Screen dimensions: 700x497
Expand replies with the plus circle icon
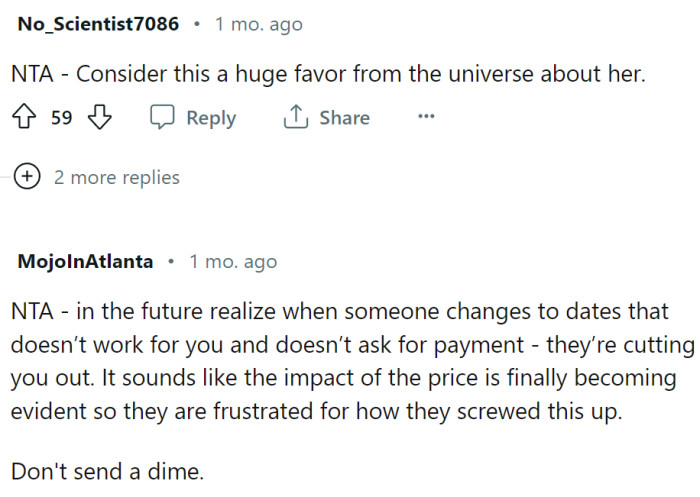(x=29, y=177)
